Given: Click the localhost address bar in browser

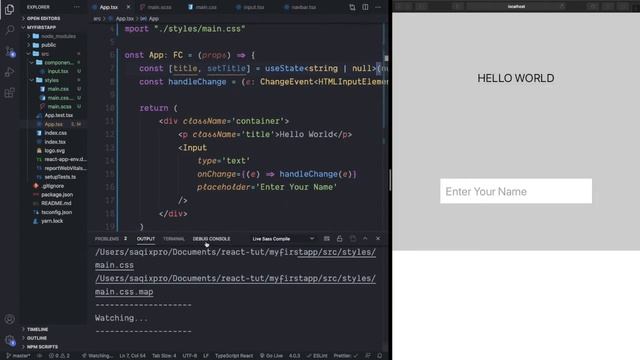Looking at the screenshot, I should pos(516,7).
